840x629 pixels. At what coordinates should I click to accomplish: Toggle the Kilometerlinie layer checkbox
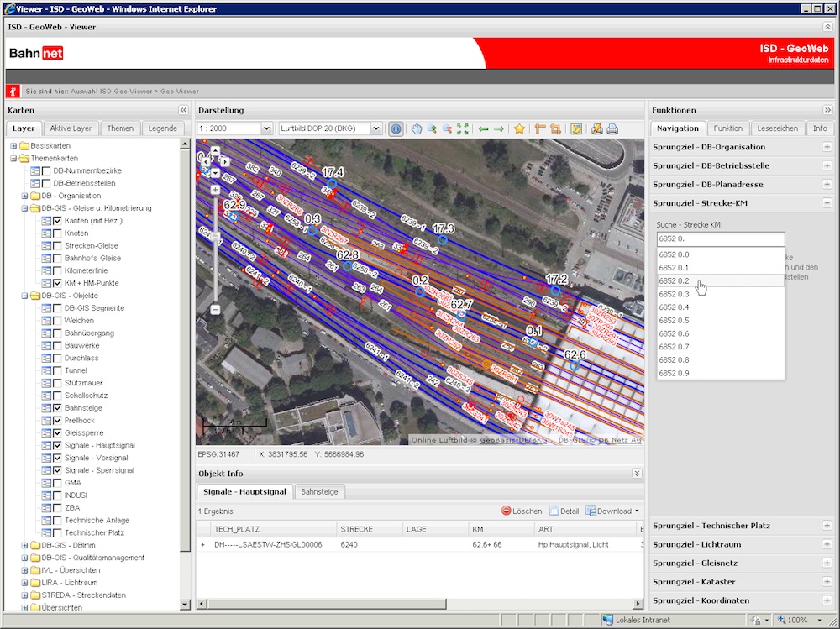click(58, 270)
